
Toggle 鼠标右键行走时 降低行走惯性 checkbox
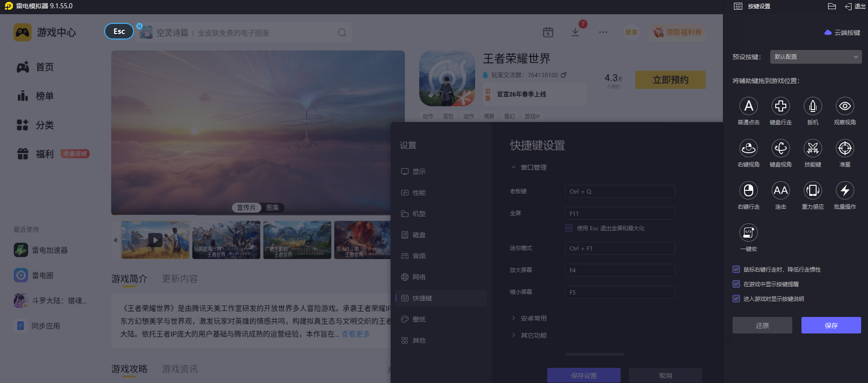pos(736,270)
